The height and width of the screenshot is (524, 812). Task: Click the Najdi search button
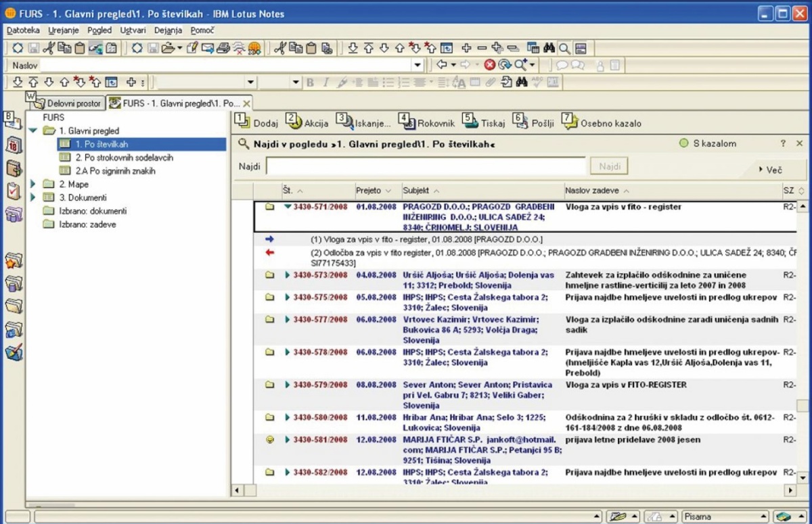tap(609, 166)
